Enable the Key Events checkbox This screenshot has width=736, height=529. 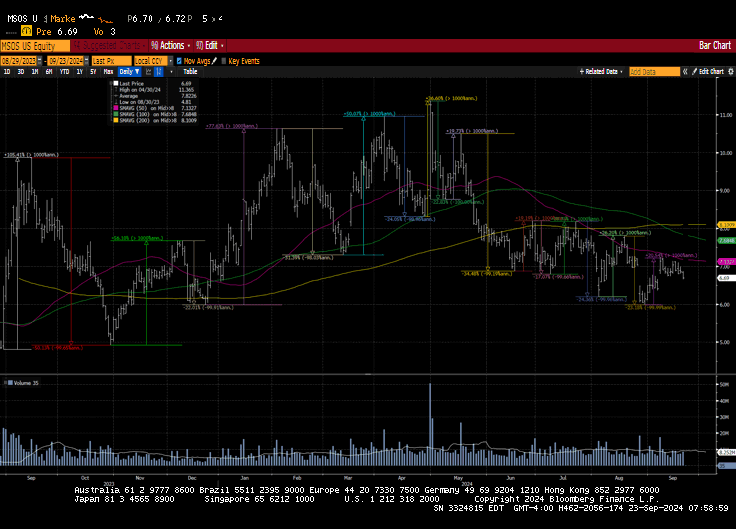click(223, 61)
